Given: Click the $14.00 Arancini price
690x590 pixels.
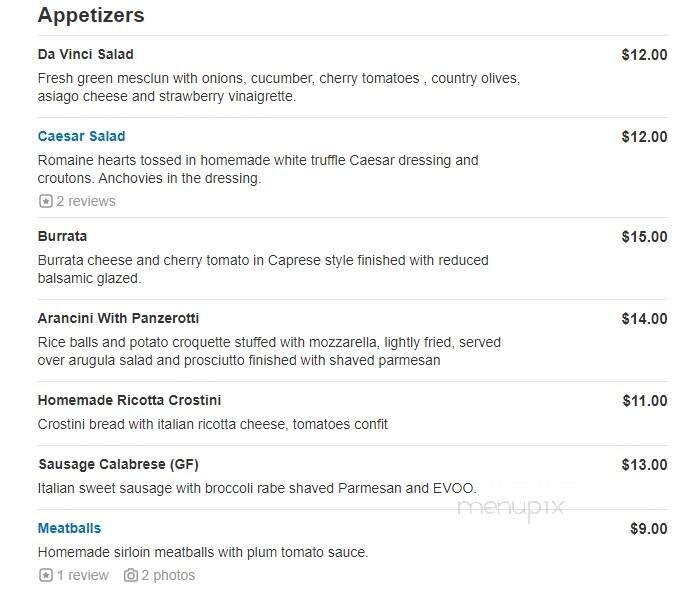Looking at the screenshot, I should (x=644, y=319).
